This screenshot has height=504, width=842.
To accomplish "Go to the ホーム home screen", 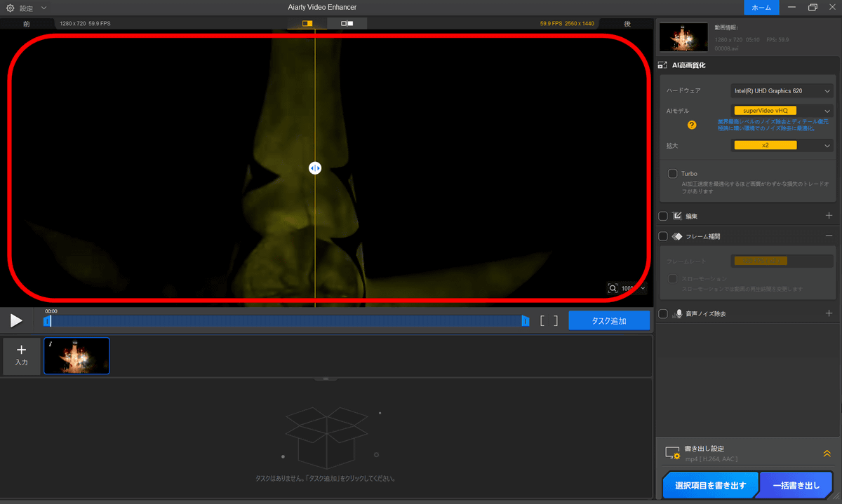I will point(761,8).
